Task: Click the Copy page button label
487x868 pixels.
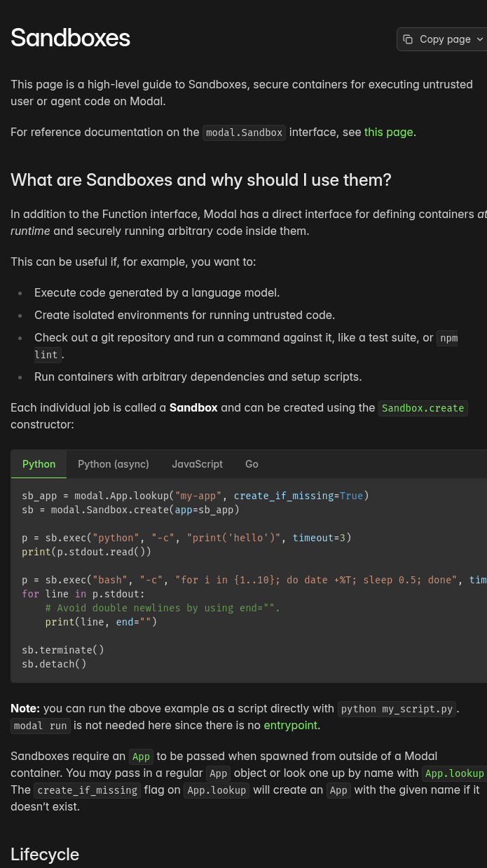Action: (445, 39)
